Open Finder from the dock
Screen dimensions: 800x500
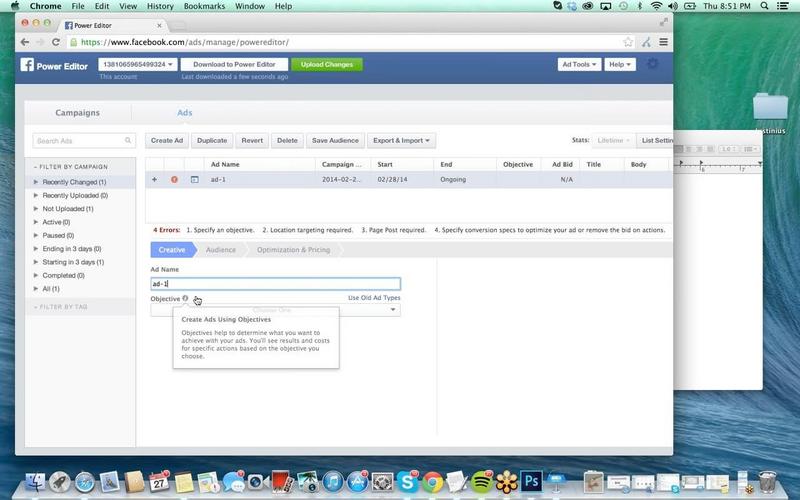35,482
